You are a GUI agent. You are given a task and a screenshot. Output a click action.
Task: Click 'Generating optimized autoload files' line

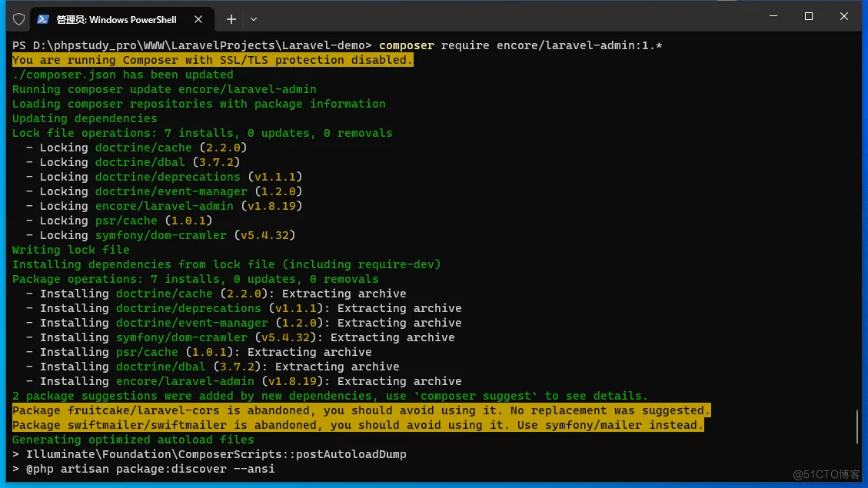click(133, 440)
